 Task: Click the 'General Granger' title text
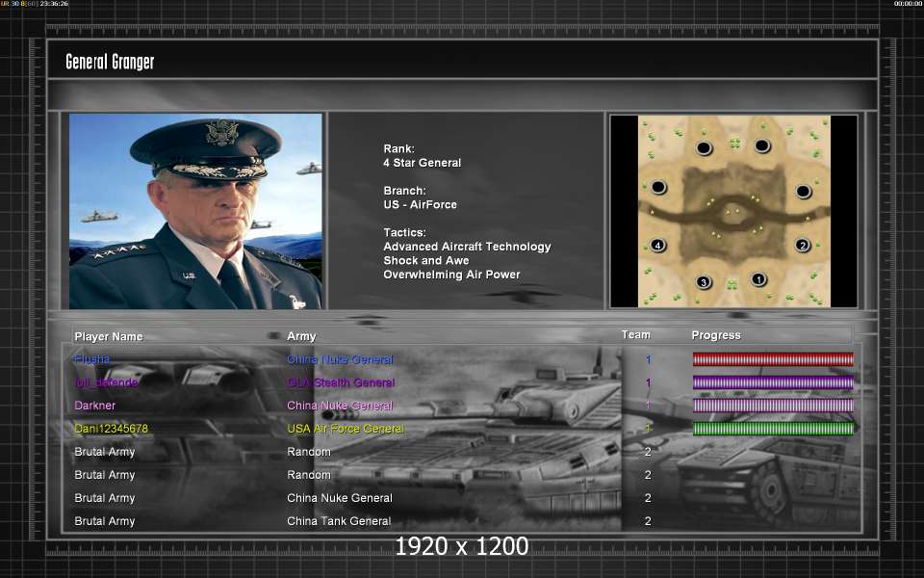click(x=110, y=62)
